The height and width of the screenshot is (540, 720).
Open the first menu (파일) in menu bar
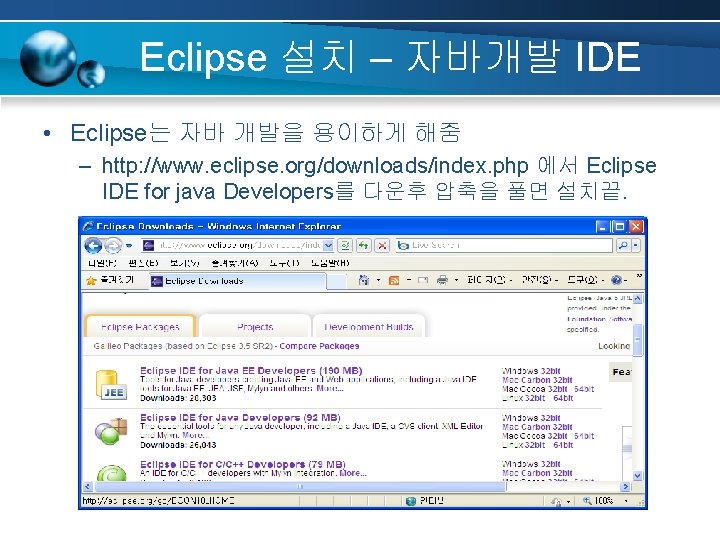102,263
